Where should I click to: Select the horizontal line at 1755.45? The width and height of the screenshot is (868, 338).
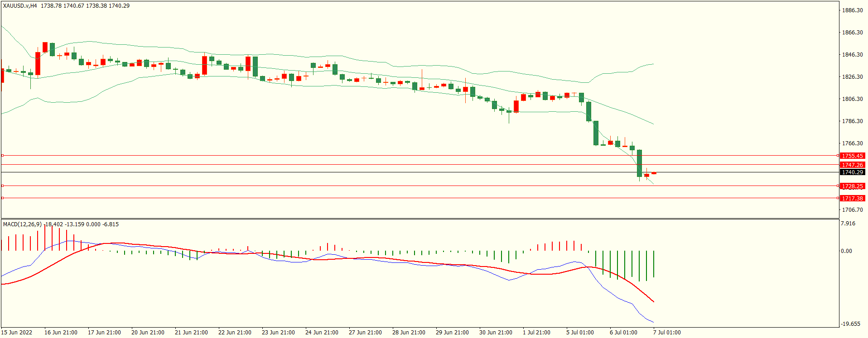click(x=420, y=156)
